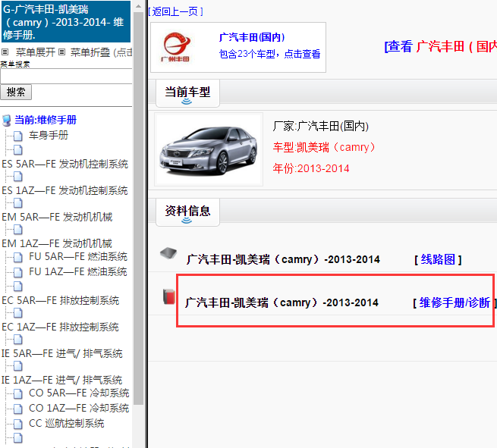
Task: Click the computer icon beside 当前:维修手册
Action: [x=7, y=121]
